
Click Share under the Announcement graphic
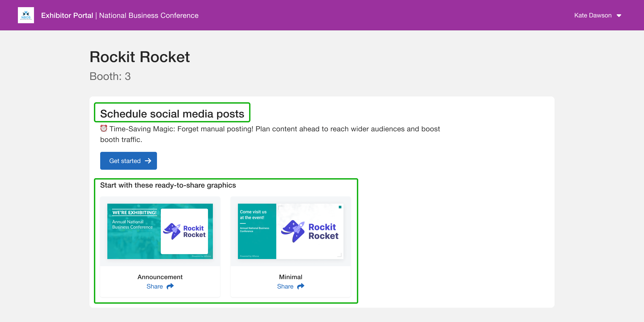pos(155,286)
